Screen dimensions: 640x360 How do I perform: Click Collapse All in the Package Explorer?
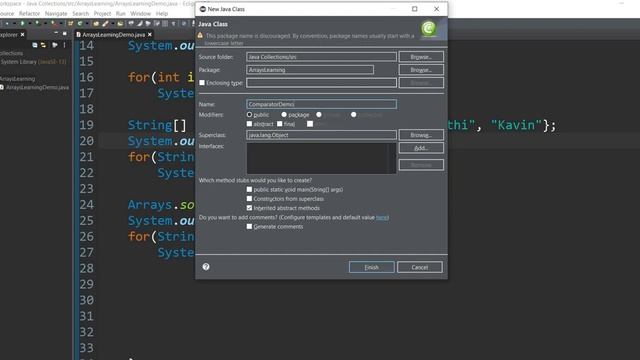point(35,45)
